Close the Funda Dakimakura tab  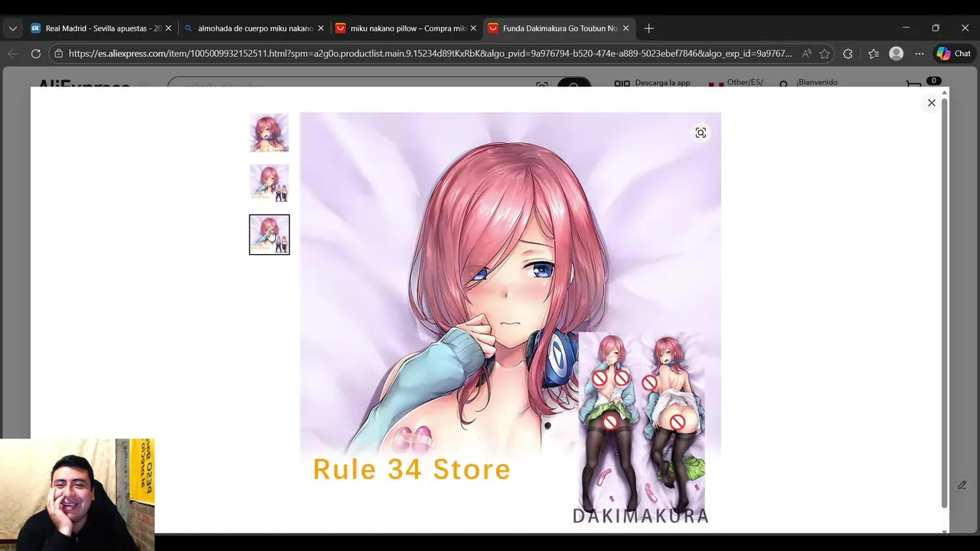coord(626,28)
